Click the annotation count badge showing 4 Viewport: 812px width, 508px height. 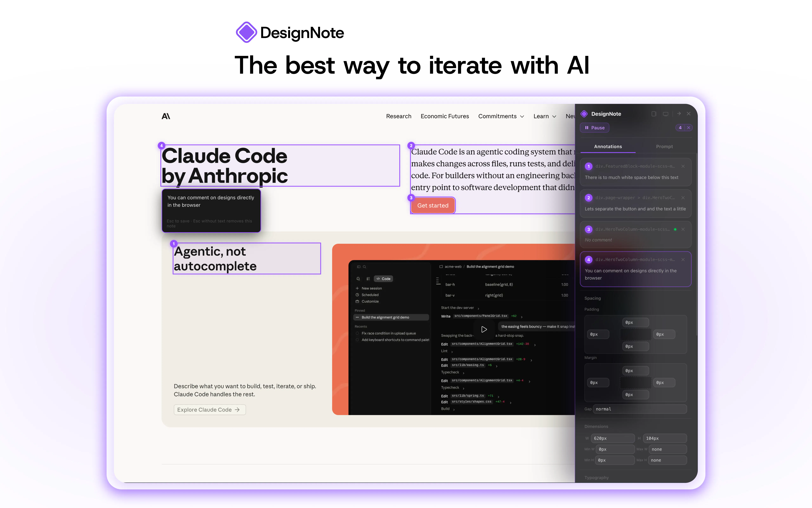[680, 128]
